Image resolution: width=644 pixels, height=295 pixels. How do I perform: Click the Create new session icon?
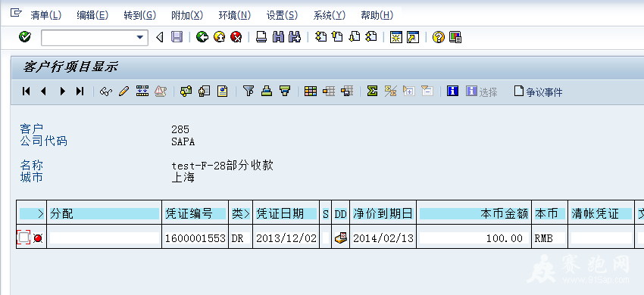(x=396, y=37)
